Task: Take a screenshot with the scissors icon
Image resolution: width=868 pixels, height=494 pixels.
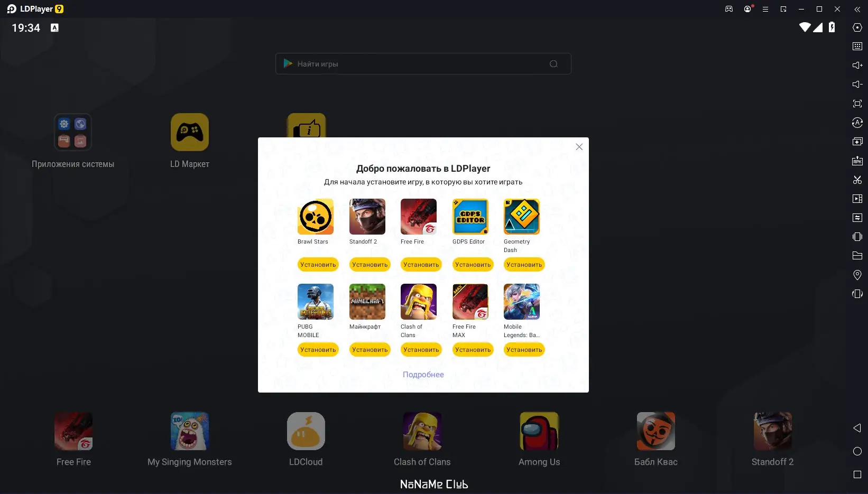Action: 857,180
